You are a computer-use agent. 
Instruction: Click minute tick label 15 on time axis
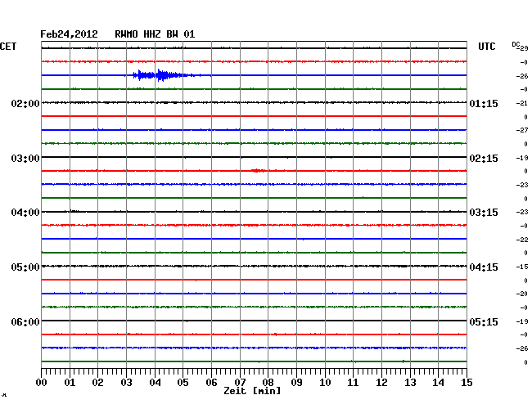point(467,383)
